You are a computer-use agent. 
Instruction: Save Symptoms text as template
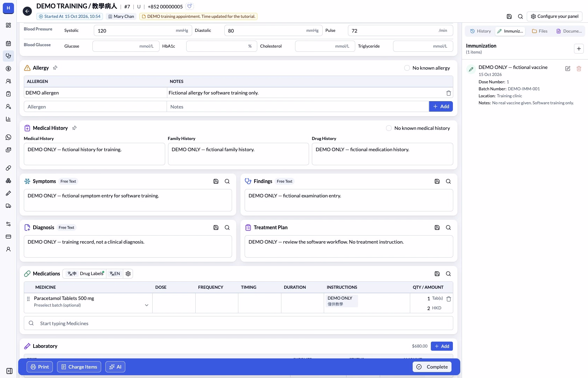click(216, 181)
